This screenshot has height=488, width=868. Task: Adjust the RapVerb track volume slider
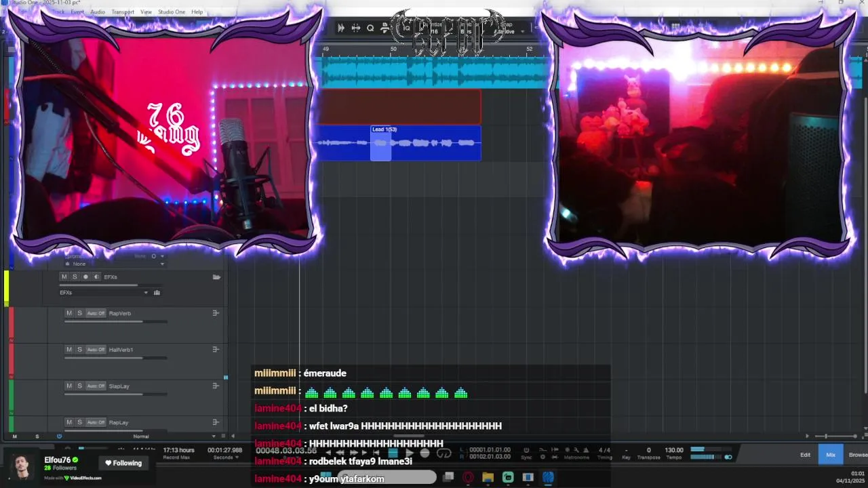pos(115,321)
